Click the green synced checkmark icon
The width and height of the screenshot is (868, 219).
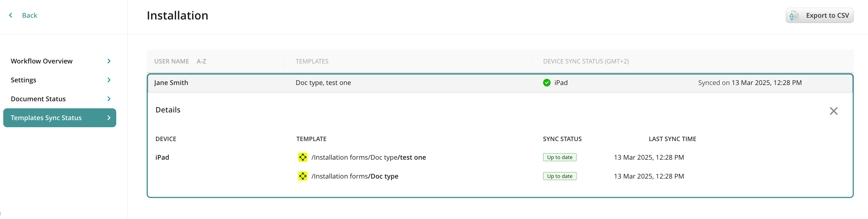[546, 83]
